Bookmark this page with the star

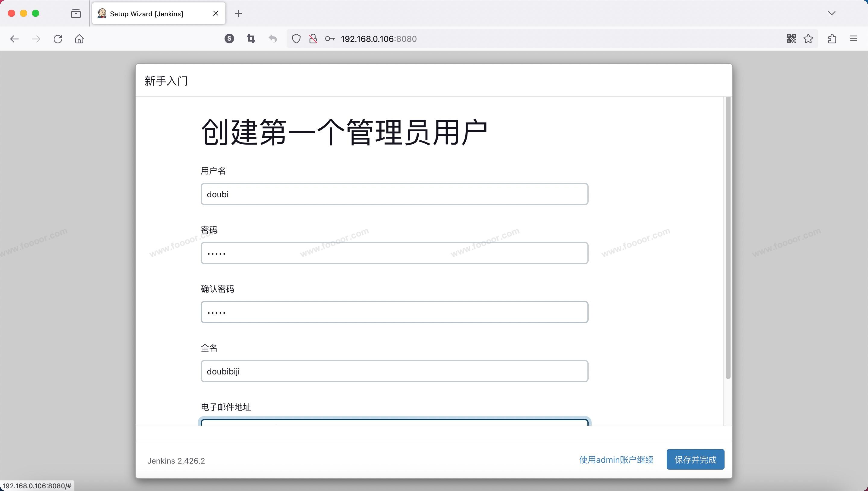pos(808,39)
